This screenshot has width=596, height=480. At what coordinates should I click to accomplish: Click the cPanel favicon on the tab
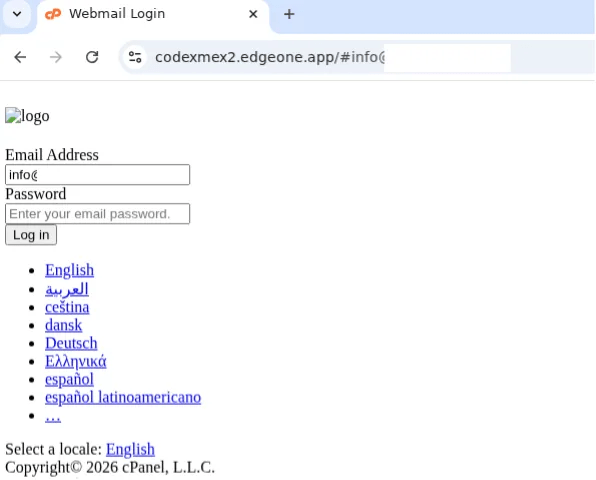pos(53,14)
